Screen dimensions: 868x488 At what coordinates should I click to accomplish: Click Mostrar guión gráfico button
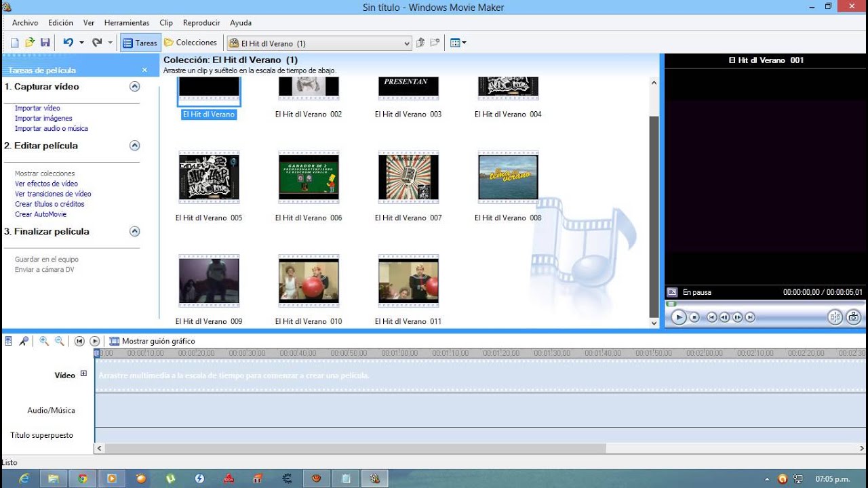pyautogui.click(x=152, y=341)
